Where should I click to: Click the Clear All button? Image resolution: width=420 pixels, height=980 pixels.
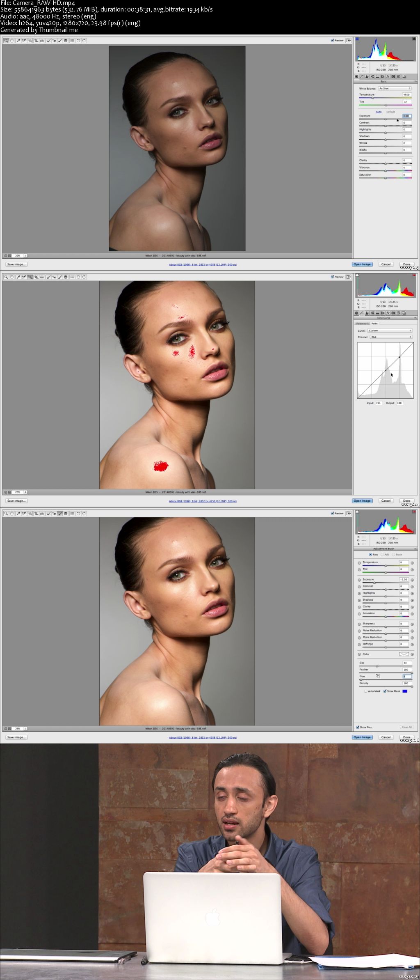[x=406, y=727]
